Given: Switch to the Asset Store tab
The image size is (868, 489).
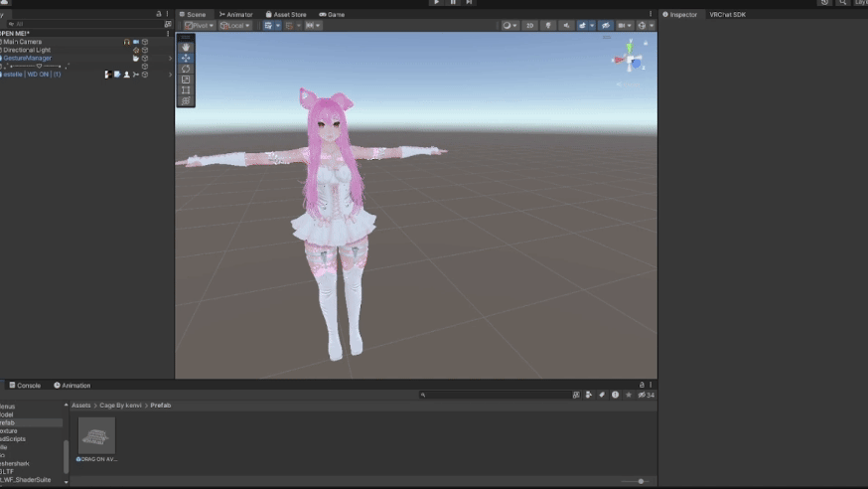Looking at the screenshot, I should click(x=286, y=14).
